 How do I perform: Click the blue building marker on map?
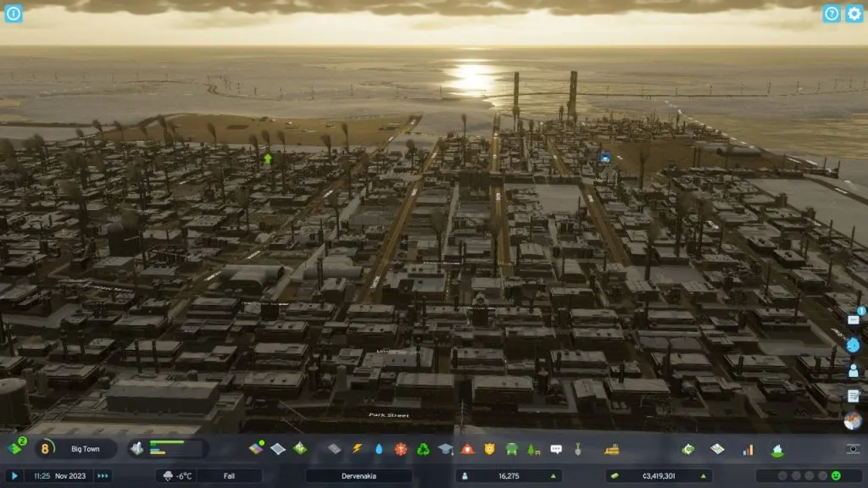(x=604, y=158)
